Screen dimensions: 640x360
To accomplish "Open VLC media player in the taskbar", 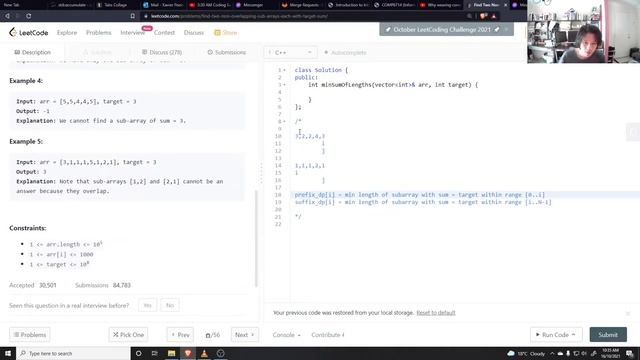I will [x=204, y=353].
